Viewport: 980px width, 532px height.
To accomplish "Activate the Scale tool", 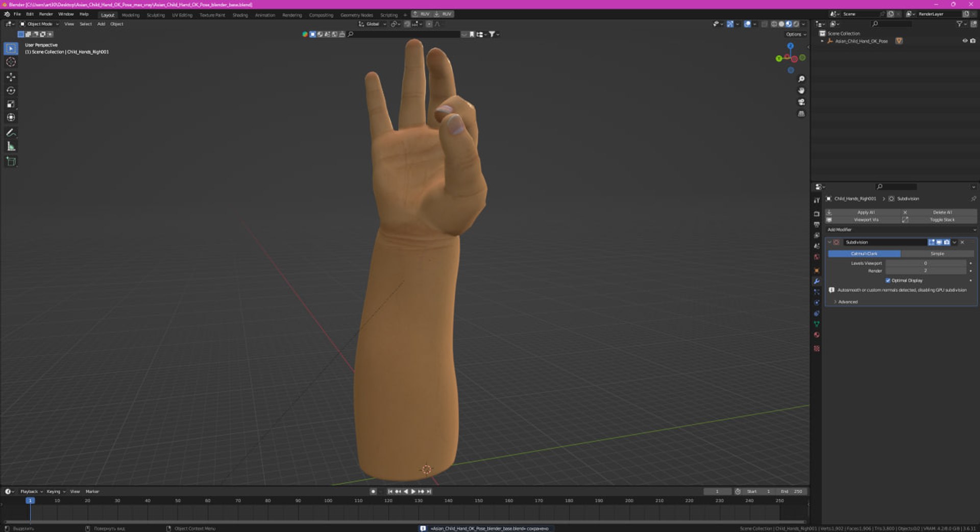I will coord(11,104).
